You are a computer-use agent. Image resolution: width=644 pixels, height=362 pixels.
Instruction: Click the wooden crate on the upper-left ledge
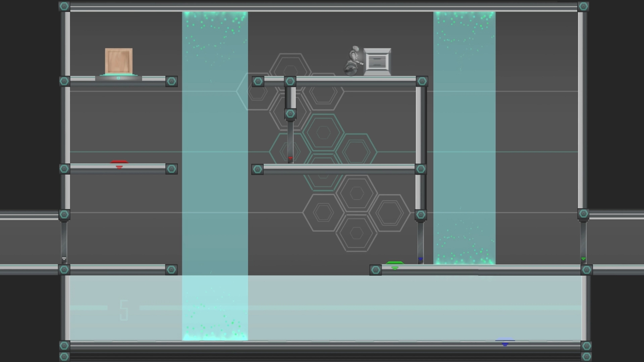point(119,61)
